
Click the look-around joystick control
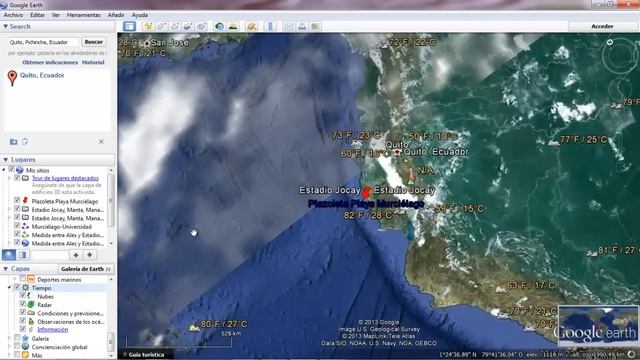click(620, 55)
